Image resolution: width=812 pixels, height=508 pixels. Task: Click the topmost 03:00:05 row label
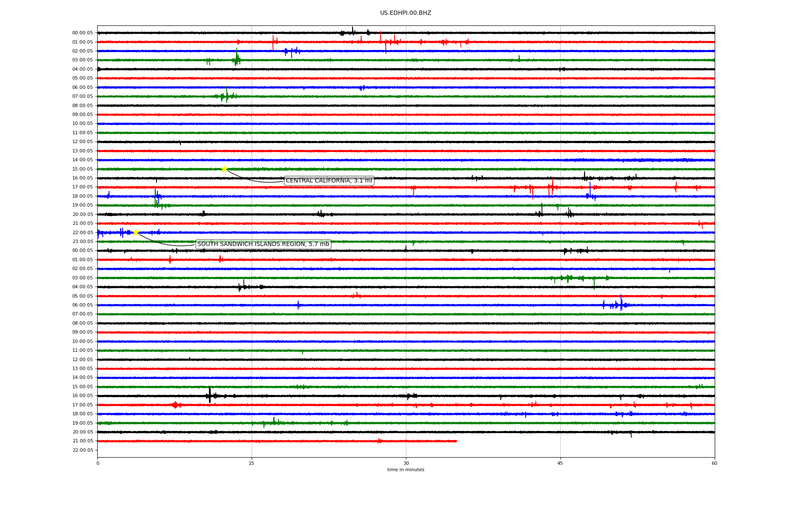tap(82, 60)
